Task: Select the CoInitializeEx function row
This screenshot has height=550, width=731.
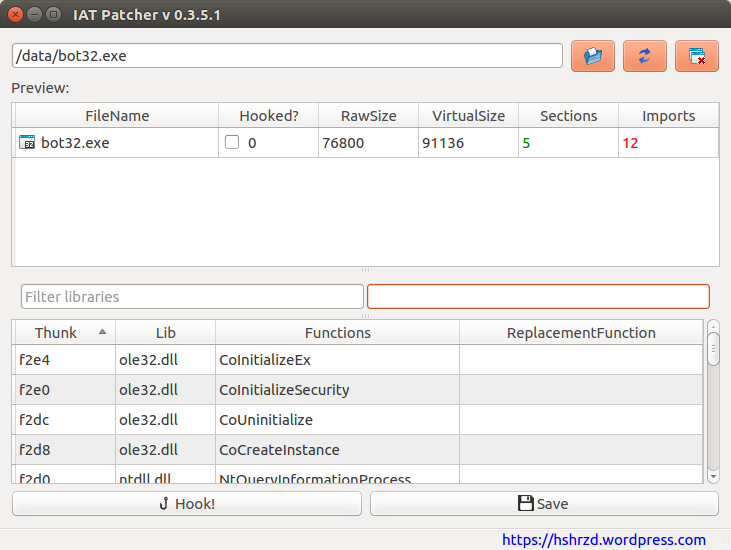Action: pyautogui.click(x=337, y=360)
